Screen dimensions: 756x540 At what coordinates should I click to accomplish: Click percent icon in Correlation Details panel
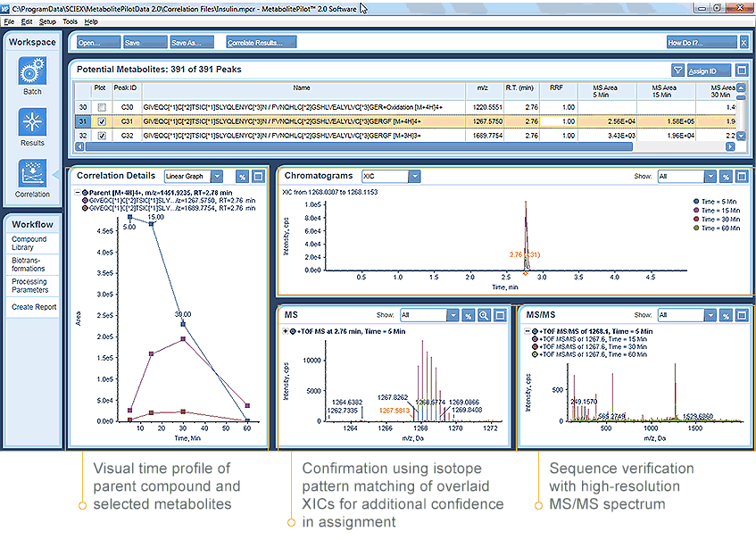(242, 177)
